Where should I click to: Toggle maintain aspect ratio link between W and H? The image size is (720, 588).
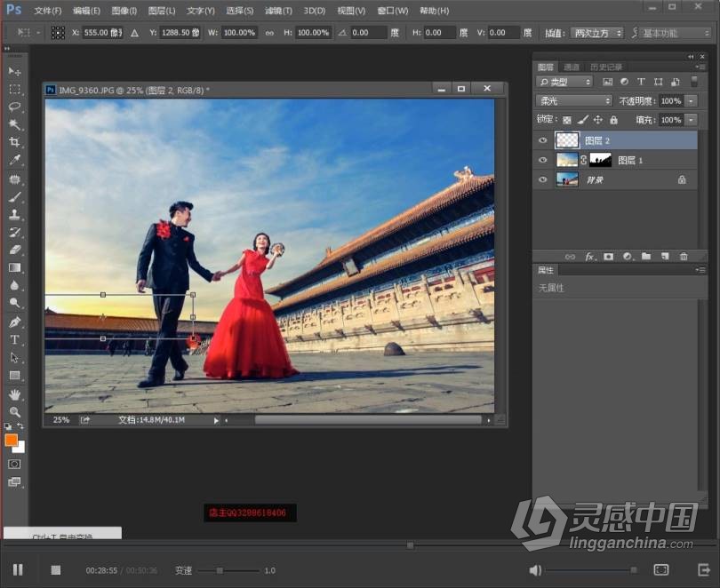pos(269,33)
